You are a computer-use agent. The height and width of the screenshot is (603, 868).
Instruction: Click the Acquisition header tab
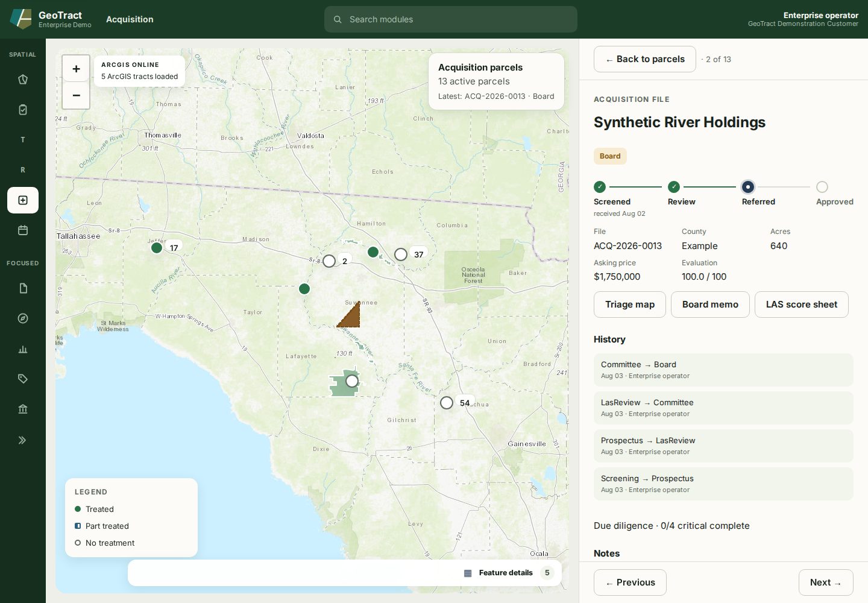pyautogui.click(x=130, y=19)
